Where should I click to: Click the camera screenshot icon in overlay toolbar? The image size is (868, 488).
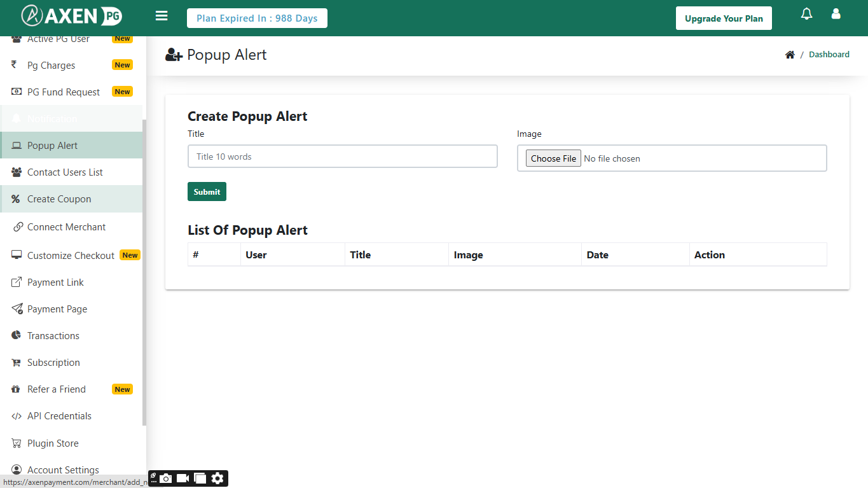point(166,478)
